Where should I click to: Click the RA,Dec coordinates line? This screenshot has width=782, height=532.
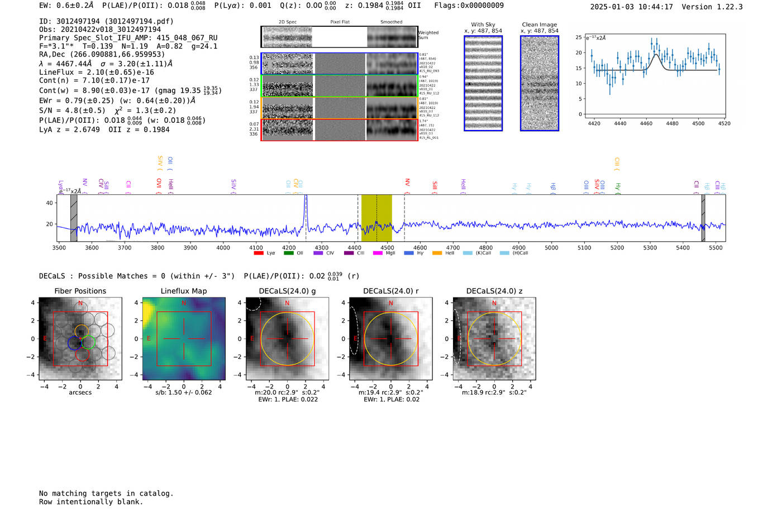tap(102, 55)
